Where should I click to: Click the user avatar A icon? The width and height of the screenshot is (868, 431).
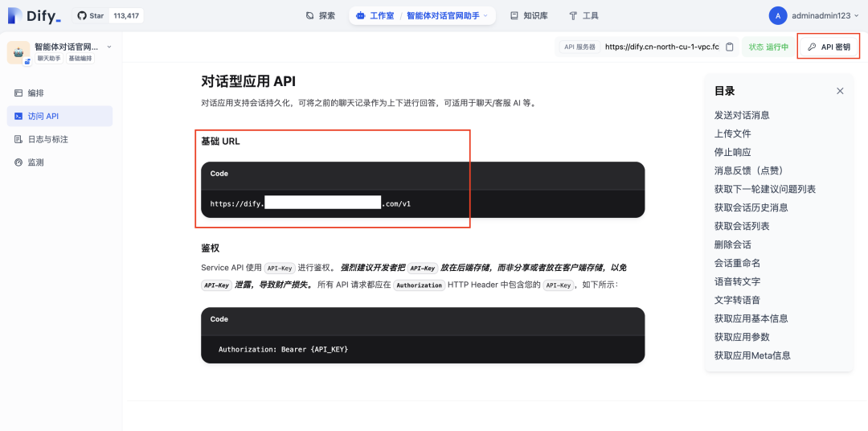click(778, 15)
